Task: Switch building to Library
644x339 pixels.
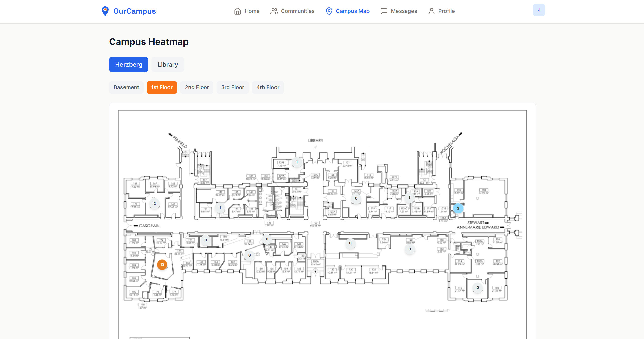Action: [x=168, y=65]
